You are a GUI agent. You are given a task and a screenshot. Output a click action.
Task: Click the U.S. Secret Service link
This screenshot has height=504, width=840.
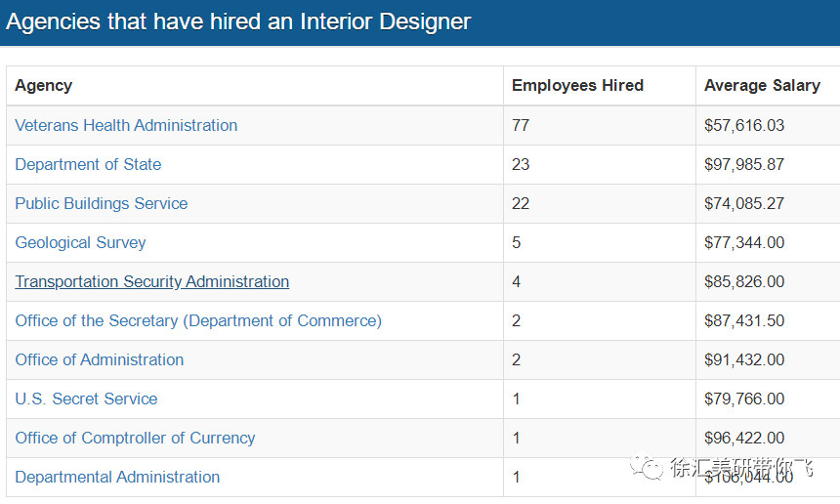(x=86, y=399)
